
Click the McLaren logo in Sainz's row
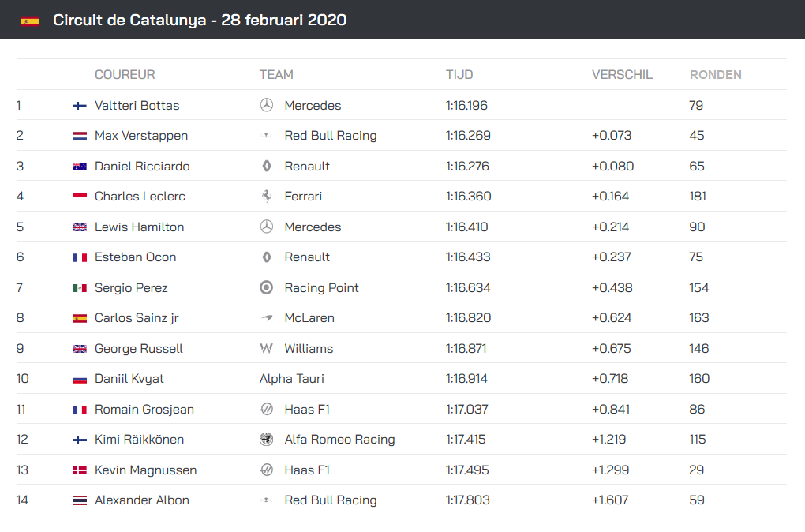(267, 318)
